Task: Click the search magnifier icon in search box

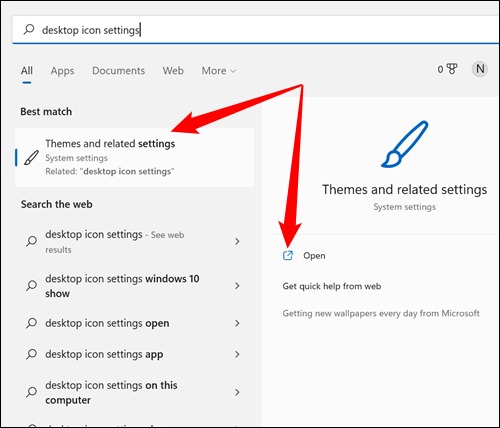Action: [29, 29]
